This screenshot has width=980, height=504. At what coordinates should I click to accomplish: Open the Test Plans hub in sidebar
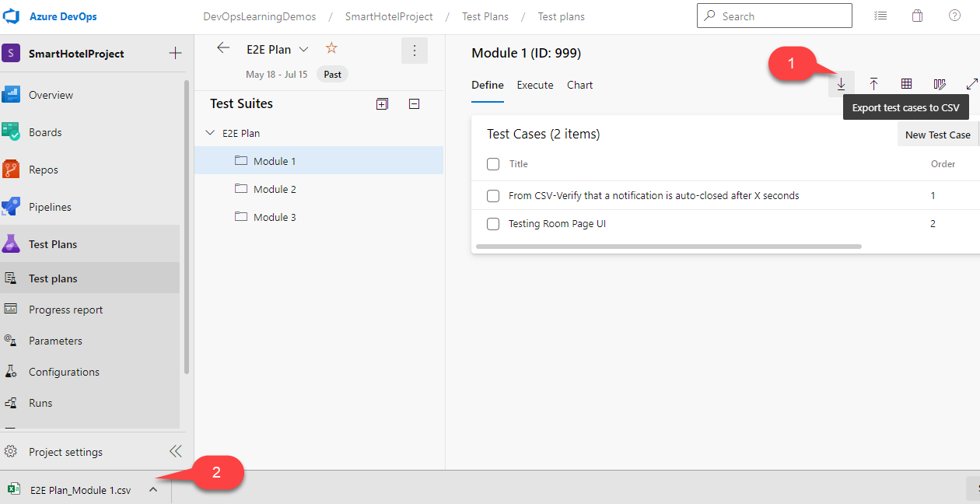point(53,244)
